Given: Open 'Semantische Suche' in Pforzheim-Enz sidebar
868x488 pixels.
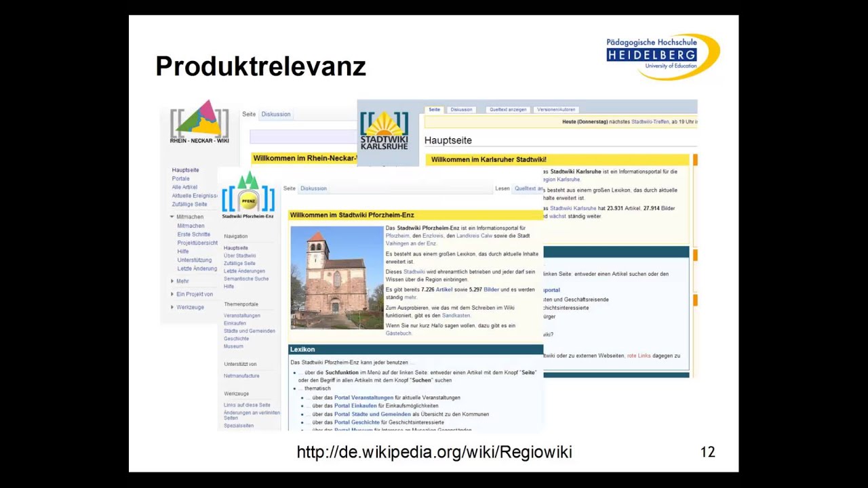Looking at the screenshot, I should [x=246, y=279].
